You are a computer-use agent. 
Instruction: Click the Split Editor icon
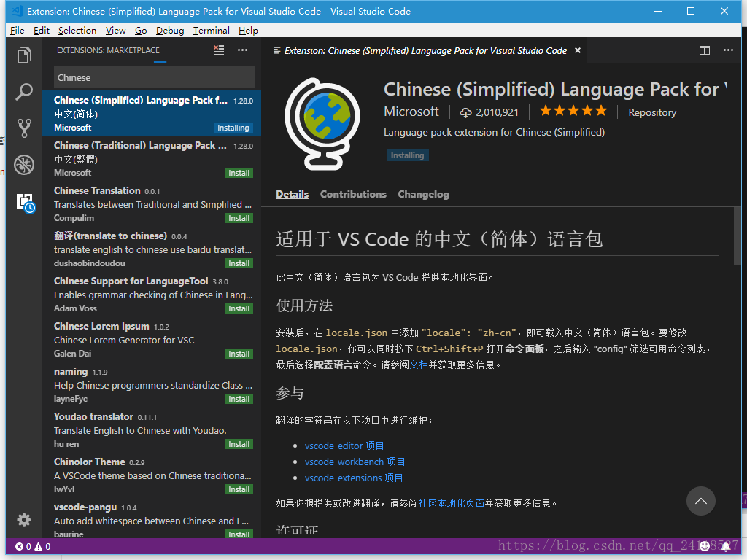(x=705, y=50)
